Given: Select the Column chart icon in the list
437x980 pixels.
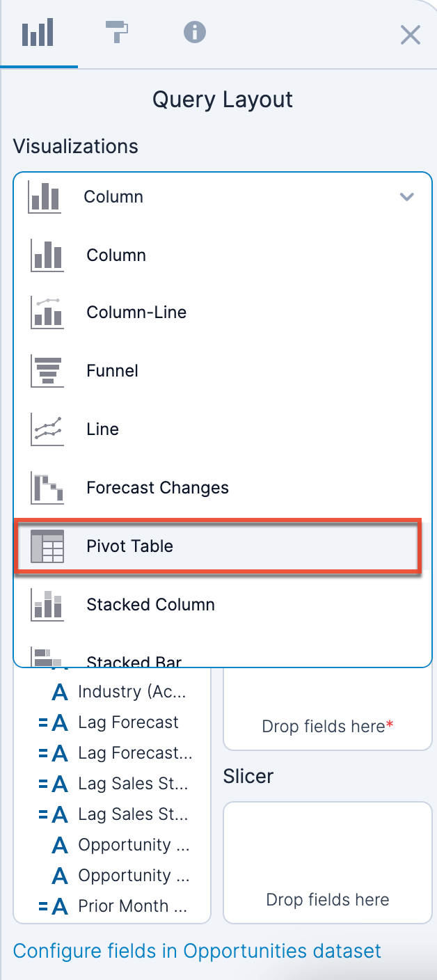Looking at the screenshot, I should pyautogui.click(x=47, y=255).
